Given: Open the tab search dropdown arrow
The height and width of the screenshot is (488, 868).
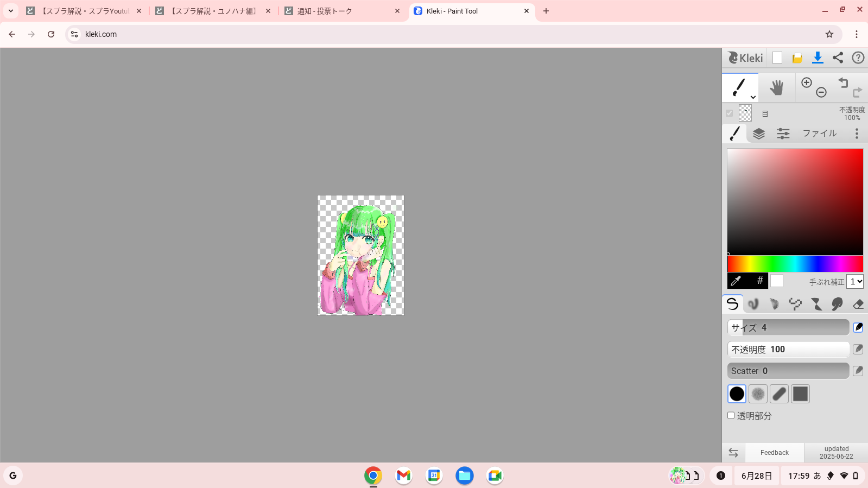Looking at the screenshot, I should (x=11, y=11).
